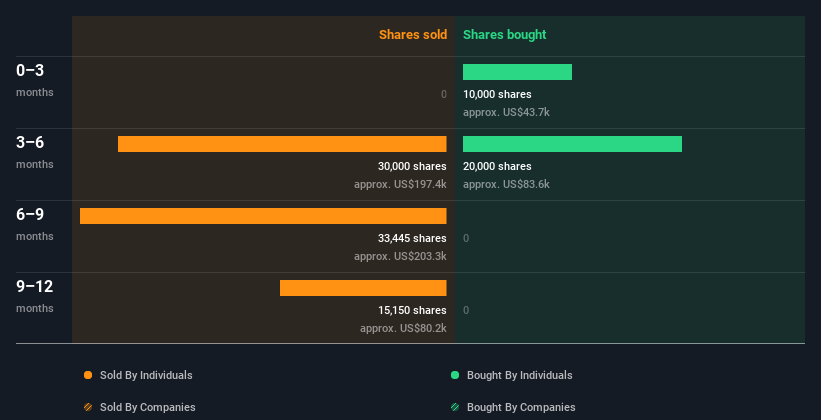Click the approx. US$83.6k bought amount
The width and height of the screenshot is (821, 420).
click(506, 184)
